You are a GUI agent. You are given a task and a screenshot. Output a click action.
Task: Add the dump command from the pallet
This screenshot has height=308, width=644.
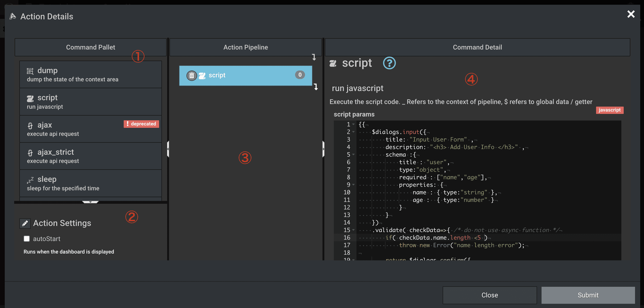pyautogui.click(x=90, y=75)
